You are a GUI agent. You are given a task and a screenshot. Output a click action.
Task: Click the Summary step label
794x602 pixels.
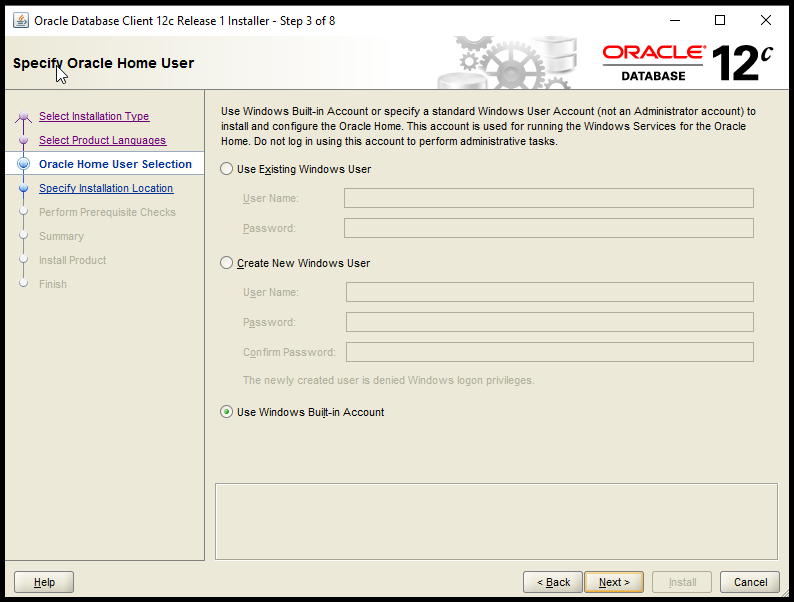pos(61,236)
